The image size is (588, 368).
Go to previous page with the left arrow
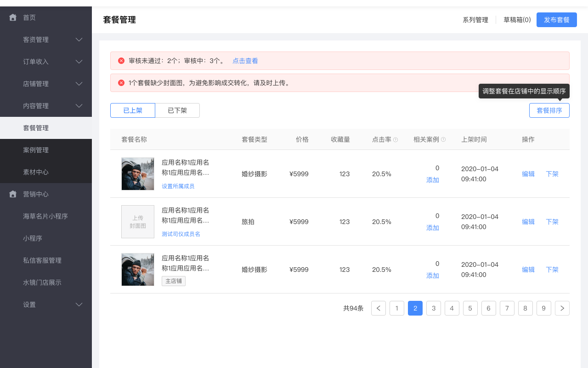378,308
